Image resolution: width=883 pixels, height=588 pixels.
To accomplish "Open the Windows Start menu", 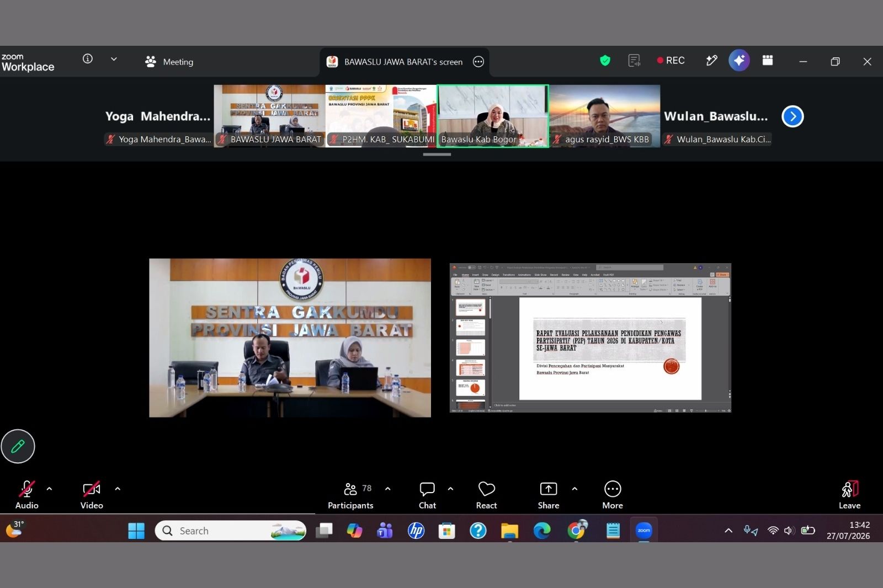I will (x=136, y=531).
